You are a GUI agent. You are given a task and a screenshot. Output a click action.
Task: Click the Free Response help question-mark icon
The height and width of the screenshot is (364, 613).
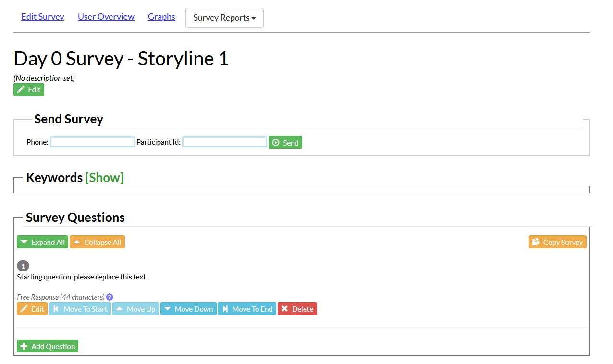click(110, 297)
